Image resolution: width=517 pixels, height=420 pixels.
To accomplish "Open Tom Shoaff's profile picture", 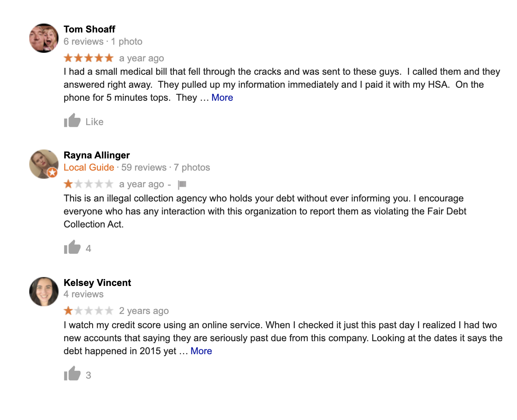I will point(44,38).
